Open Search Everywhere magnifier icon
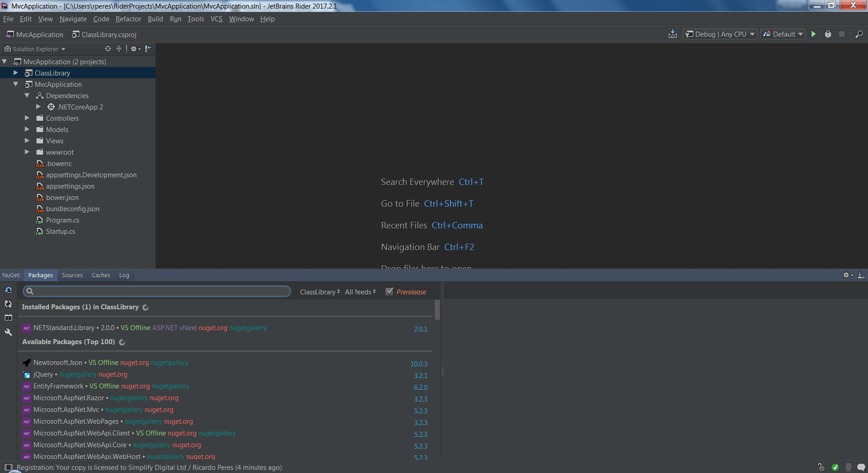The width and height of the screenshot is (868, 473). point(859,34)
